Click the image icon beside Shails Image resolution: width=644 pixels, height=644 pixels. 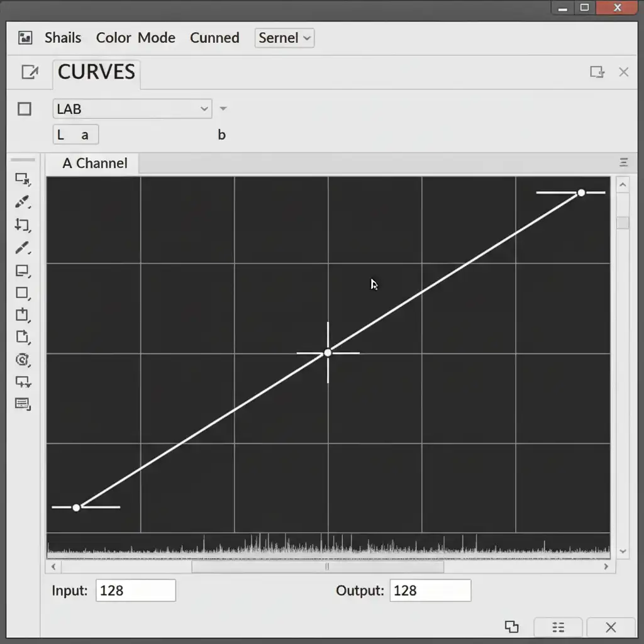(x=25, y=38)
